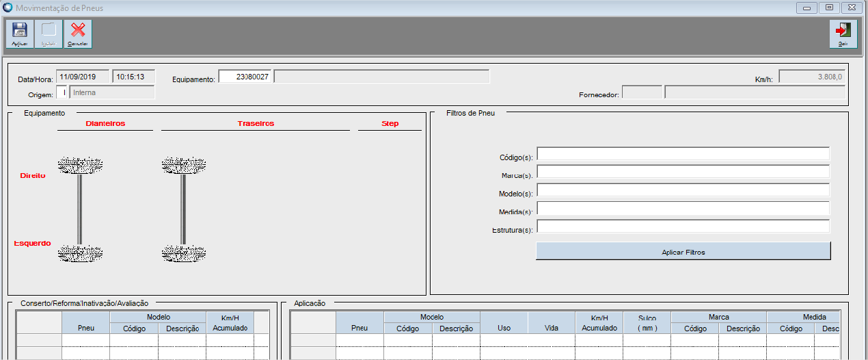Screen dimensions: 868x360
Task: Click the Marca(s) filter field
Action: pos(683,171)
